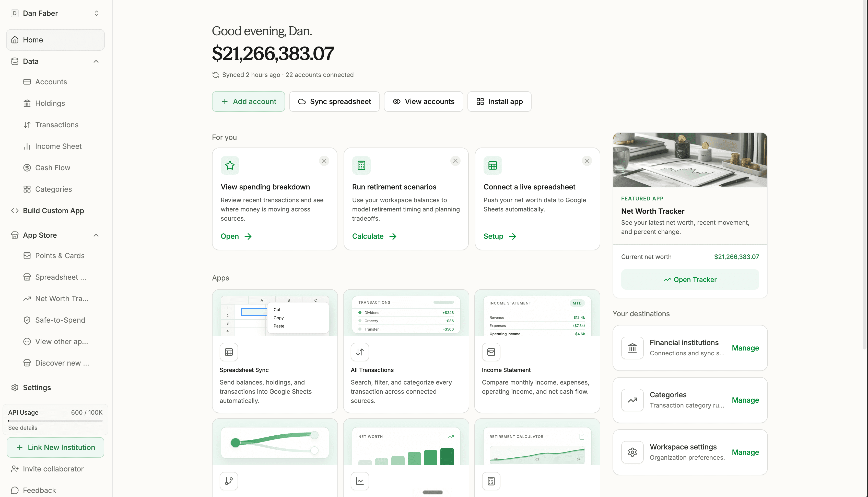The image size is (868, 497).
Task: Click All Transactions preview thumbnail
Action: pos(406,313)
